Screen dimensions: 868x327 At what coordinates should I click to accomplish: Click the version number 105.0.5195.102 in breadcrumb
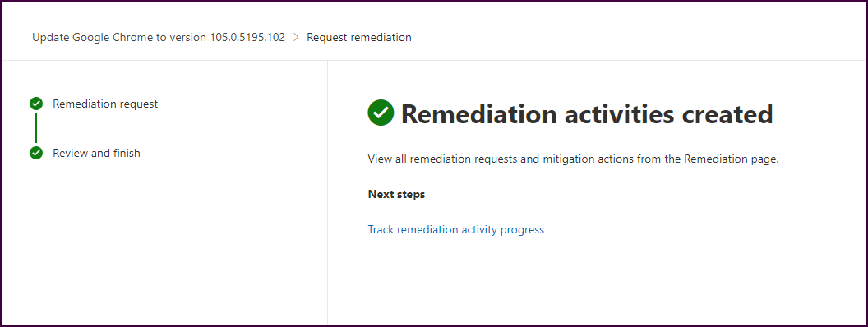(x=247, y=38)
